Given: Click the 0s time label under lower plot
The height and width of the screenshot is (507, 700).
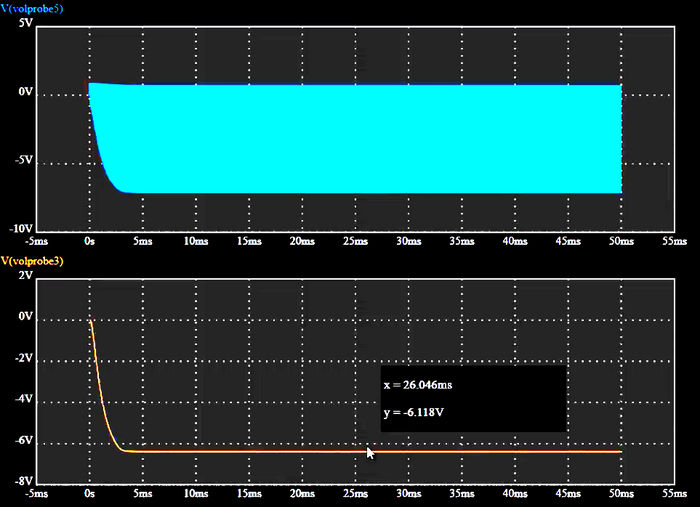Looking at the screenshot, I should click(89, 494).
